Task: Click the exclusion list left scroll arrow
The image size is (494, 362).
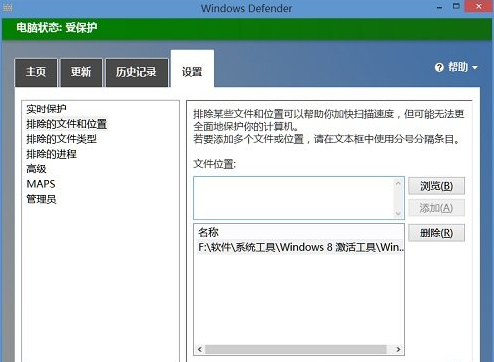Action: pos(199,349)
